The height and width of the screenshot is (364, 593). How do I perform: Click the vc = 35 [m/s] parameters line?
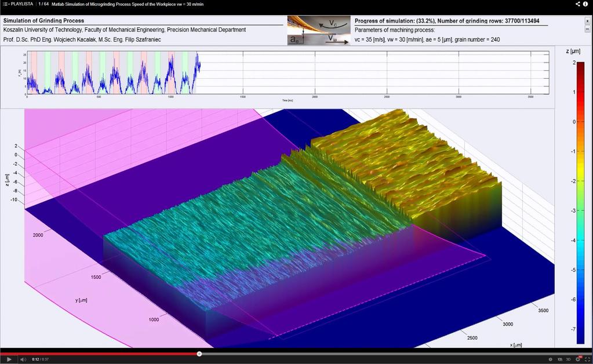[427, 39]
